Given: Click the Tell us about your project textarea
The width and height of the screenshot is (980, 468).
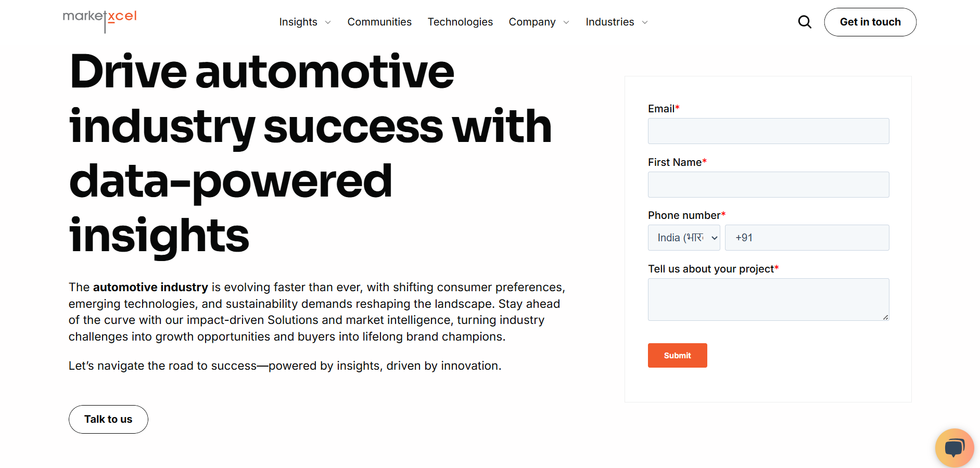Looking at the screenshot, I should coord(768,300).
